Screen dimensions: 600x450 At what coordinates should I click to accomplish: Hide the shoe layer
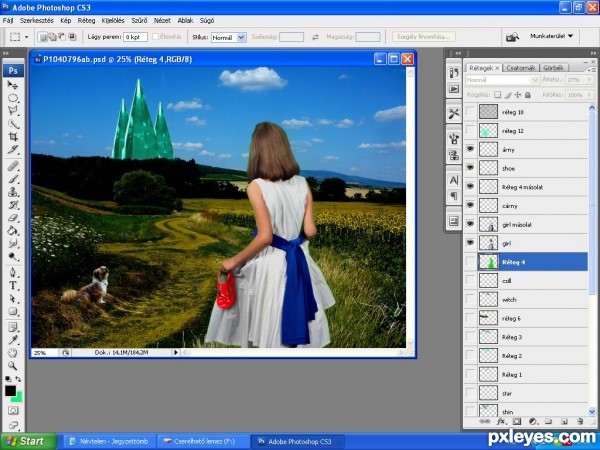[470, 168]
